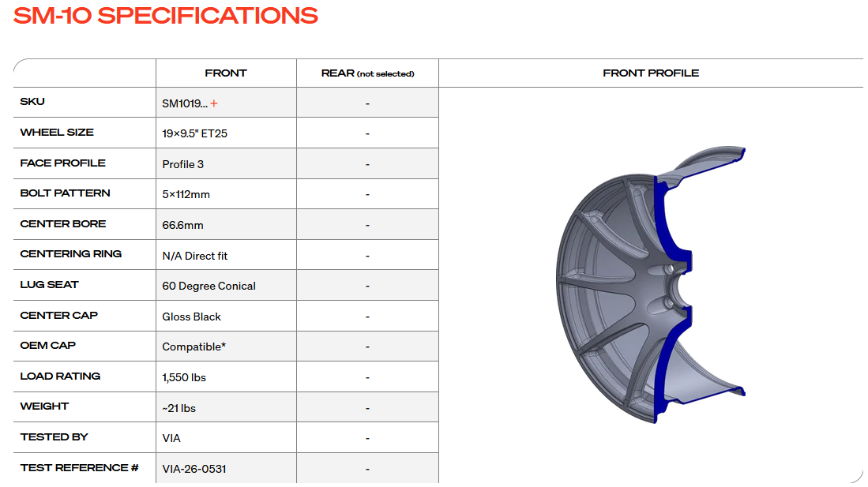
Task: Select the Profile 3 face profile value
Action: [182, 164]
